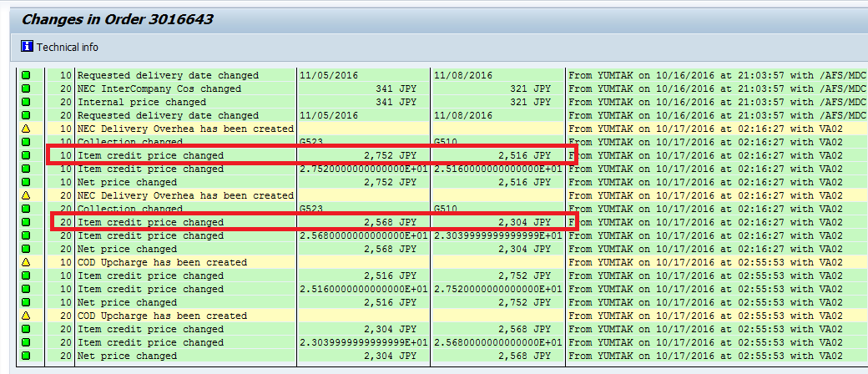Select the last Net price changed row text

(127, 356)
